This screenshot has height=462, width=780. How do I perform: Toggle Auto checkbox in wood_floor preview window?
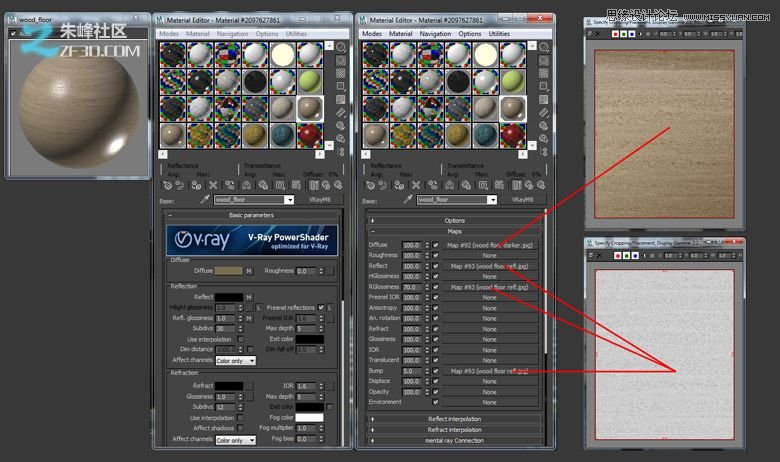pyautogui.click(x=13, y=34)
